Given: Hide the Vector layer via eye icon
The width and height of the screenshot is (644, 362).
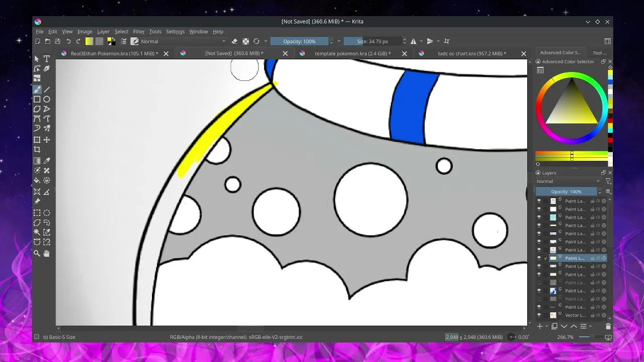Looking at the screenshot, I should click(539, 315).
